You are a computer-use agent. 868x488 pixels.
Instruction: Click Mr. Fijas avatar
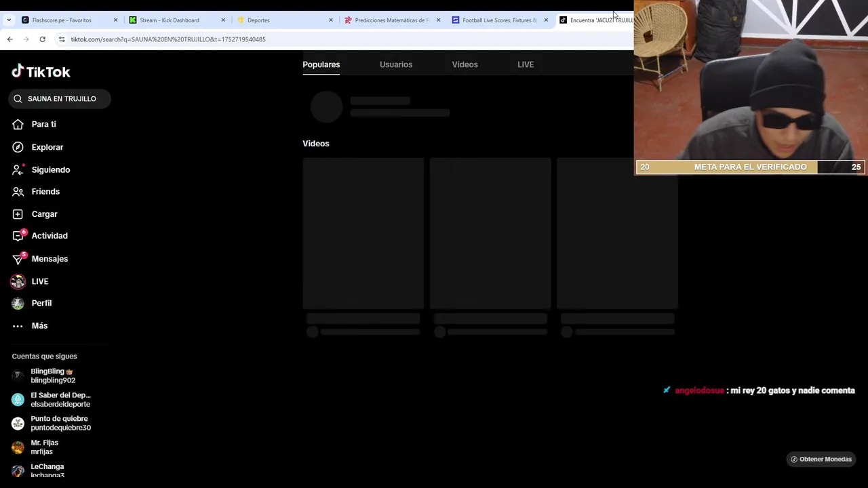(x=18, y=447)
